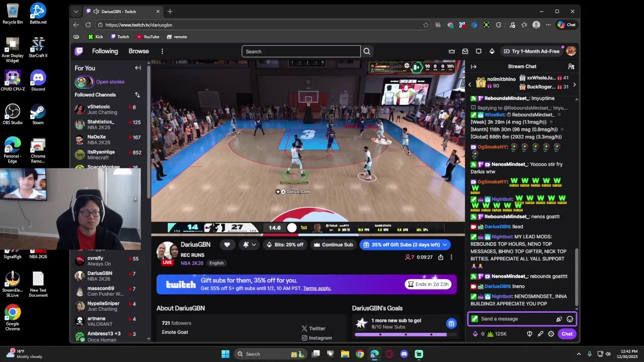Send message with the purple Chat button

(567, 334)
